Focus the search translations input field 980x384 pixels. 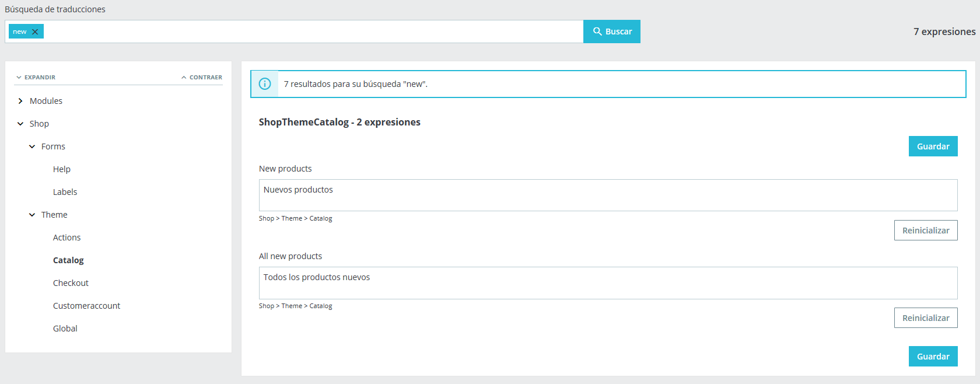coord(313,32)
